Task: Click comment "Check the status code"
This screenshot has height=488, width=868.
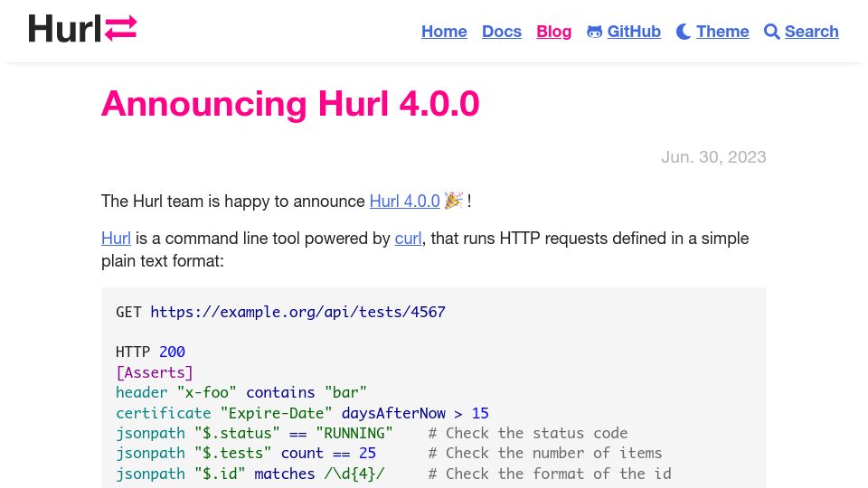Action: click(x=528, y=433)
